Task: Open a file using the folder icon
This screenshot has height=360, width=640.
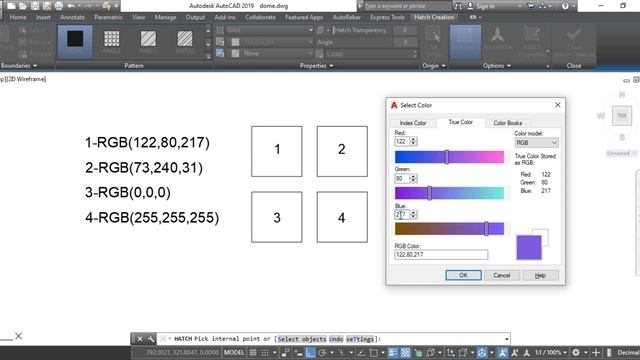Action: [x=23, y=6]
